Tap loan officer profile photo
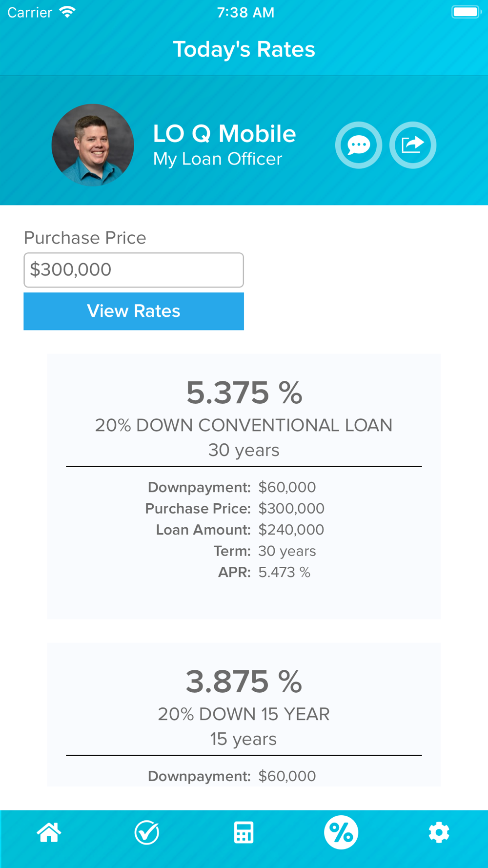 click(x=93, y=145)
